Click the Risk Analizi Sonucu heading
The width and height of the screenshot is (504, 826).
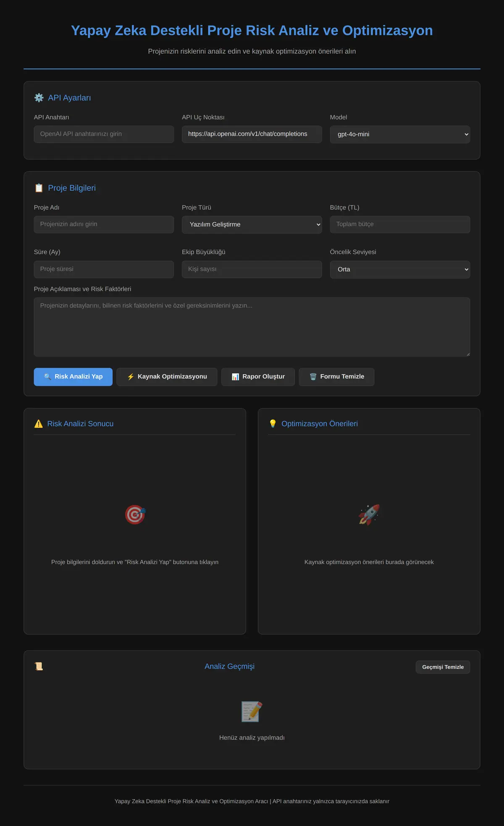coord(80,424)
